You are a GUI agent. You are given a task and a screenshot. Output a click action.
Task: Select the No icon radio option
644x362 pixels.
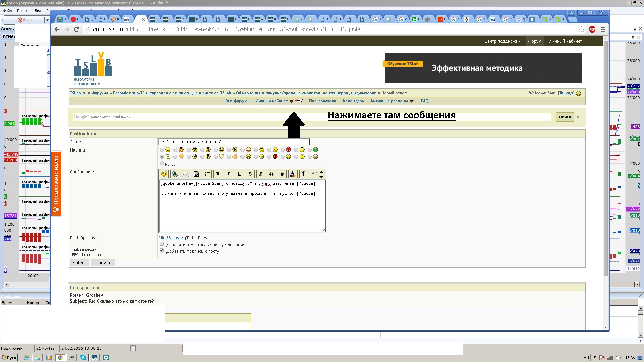point(162,164)
